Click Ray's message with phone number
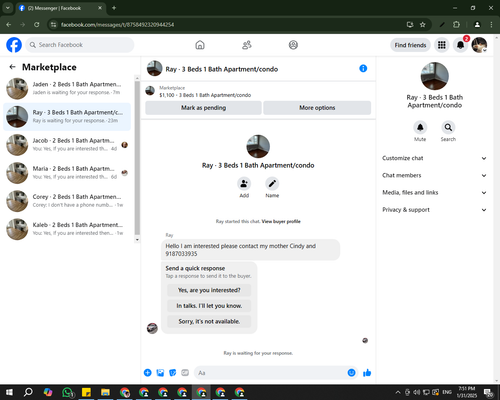 click(250, 250)
